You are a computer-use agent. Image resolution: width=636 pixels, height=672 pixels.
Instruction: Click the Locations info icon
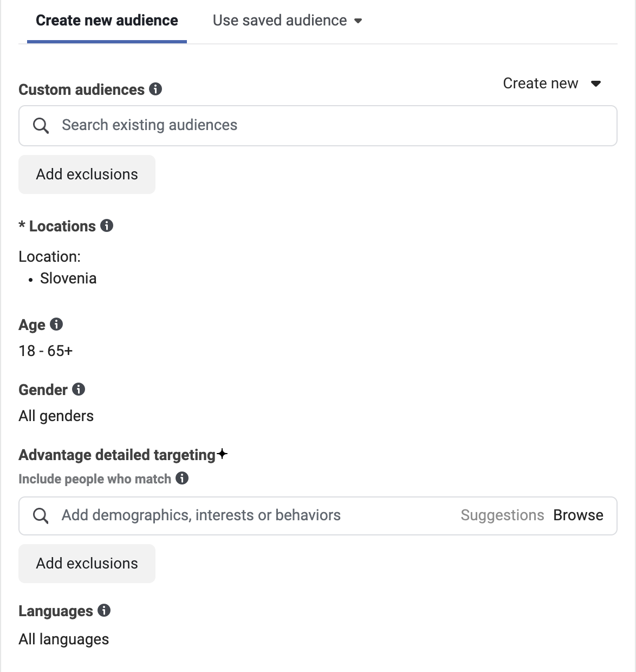tap(107, 225)
